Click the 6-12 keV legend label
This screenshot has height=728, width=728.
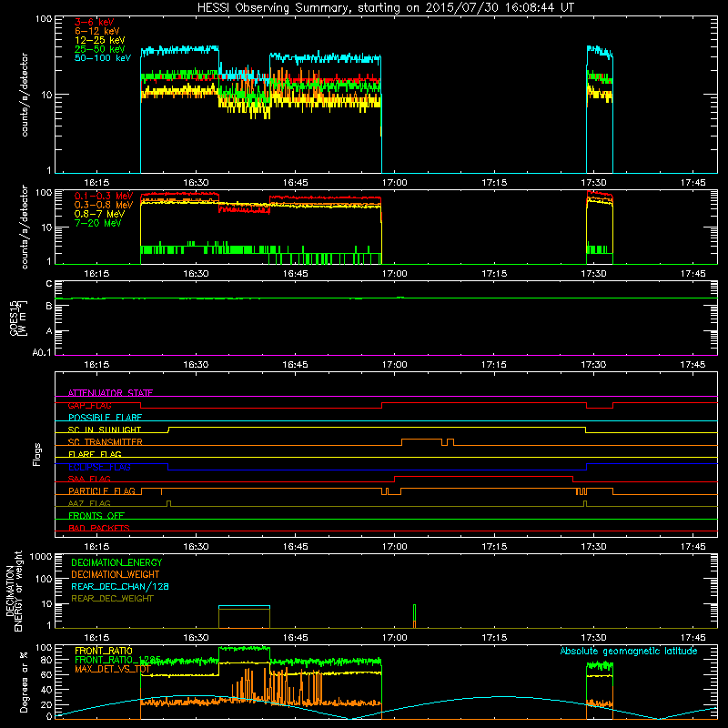point(97,31)
